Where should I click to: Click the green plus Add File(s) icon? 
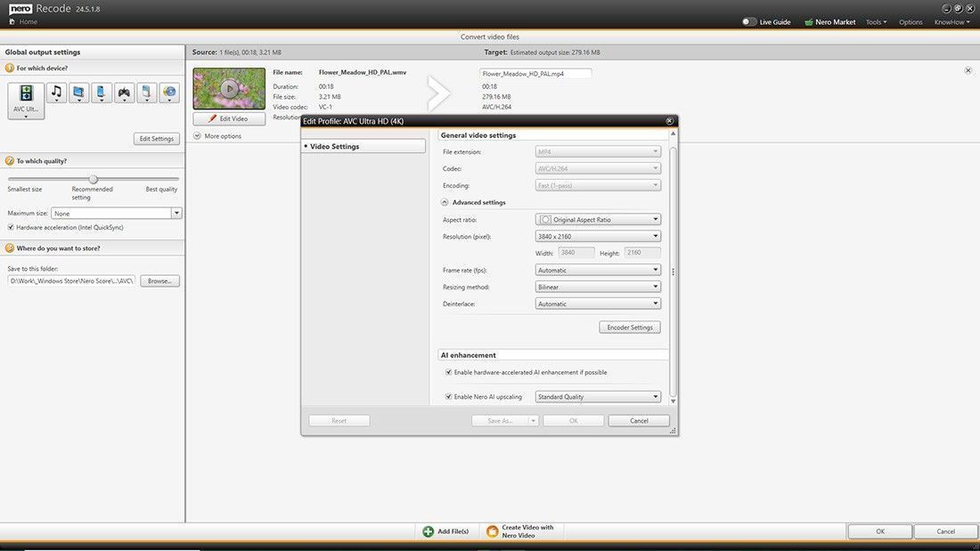click(x=429, y=531)
